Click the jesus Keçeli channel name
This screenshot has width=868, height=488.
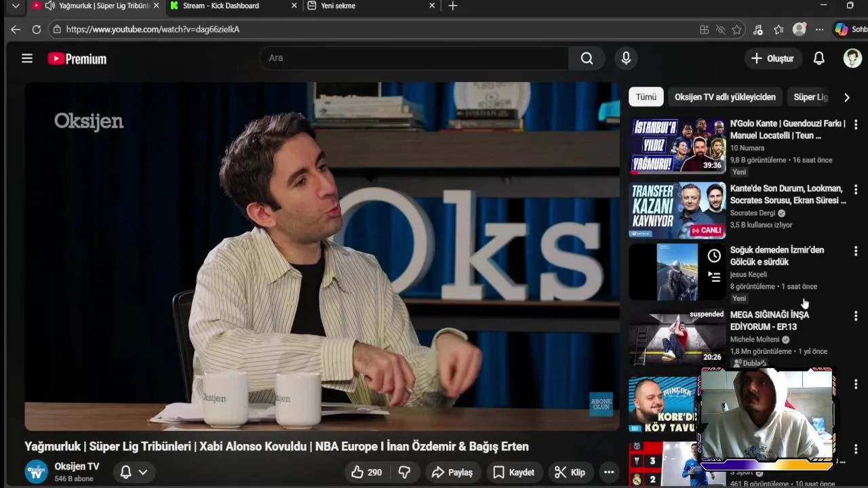point(749,274)
